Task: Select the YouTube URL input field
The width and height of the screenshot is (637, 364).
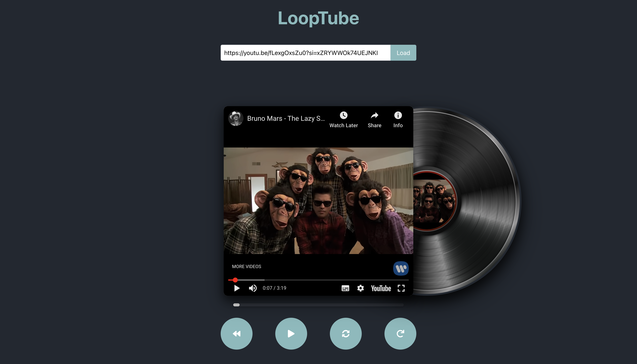Action: coord(305,53)
